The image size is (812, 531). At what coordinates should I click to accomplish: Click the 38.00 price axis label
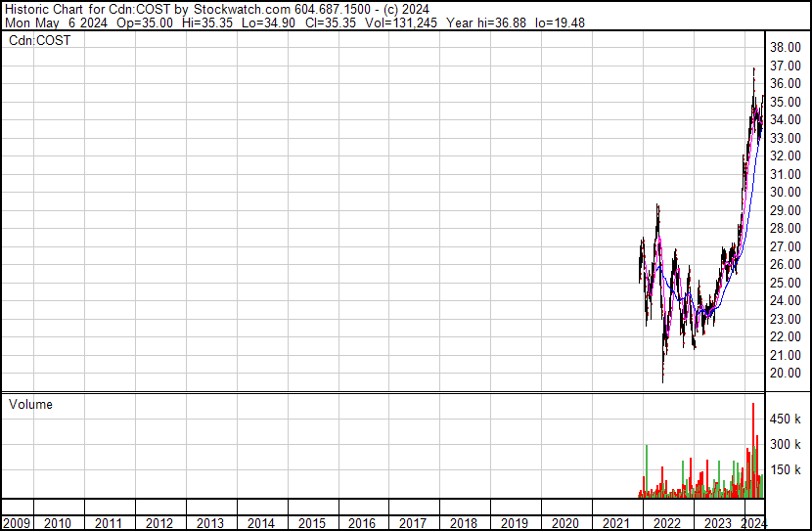coord(786,48)
